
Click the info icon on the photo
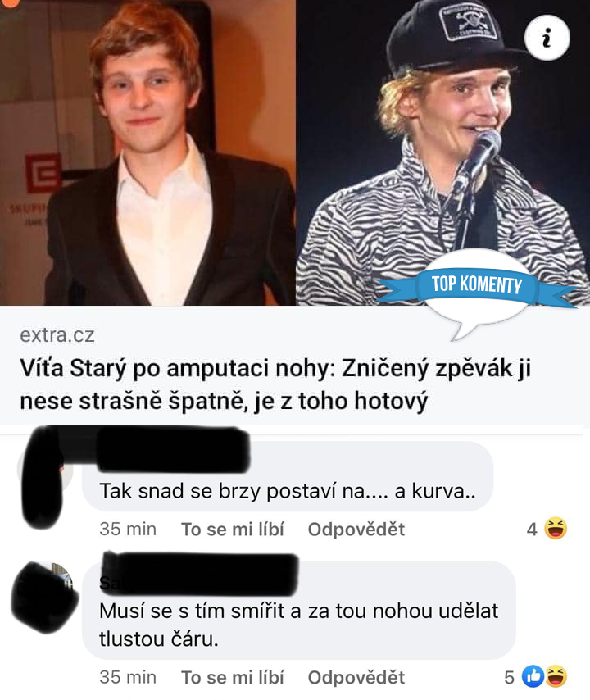(x=547, y=39)
